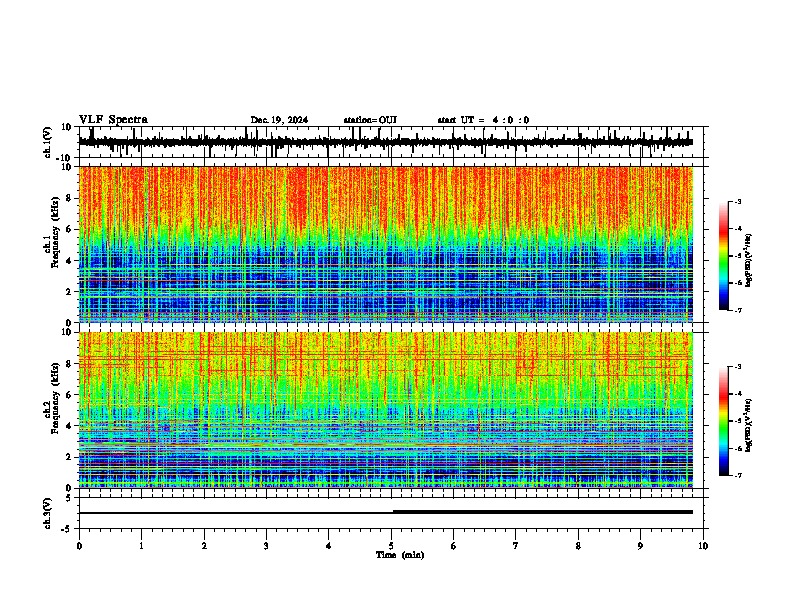The height and width of the screenshot is (612, 792).
Task: Click the "Time (min)" x-axis label
Action: pos(400,555)
